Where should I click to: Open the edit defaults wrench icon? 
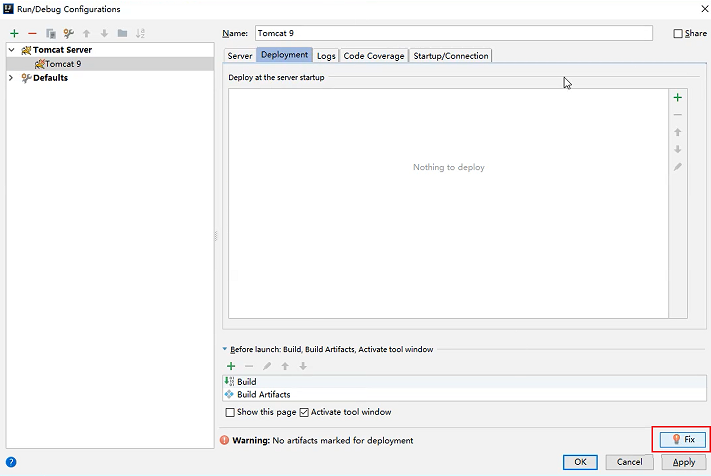[68, 33]
